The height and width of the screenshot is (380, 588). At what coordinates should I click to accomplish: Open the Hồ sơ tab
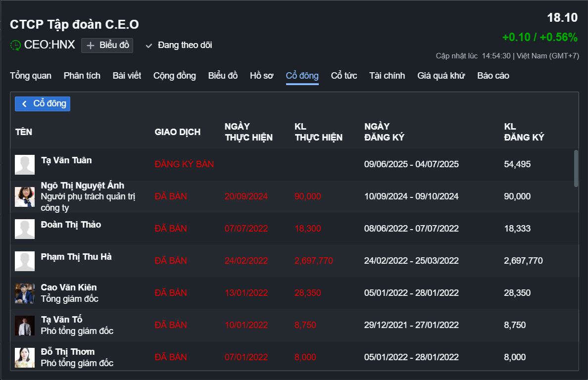point(262,76)
